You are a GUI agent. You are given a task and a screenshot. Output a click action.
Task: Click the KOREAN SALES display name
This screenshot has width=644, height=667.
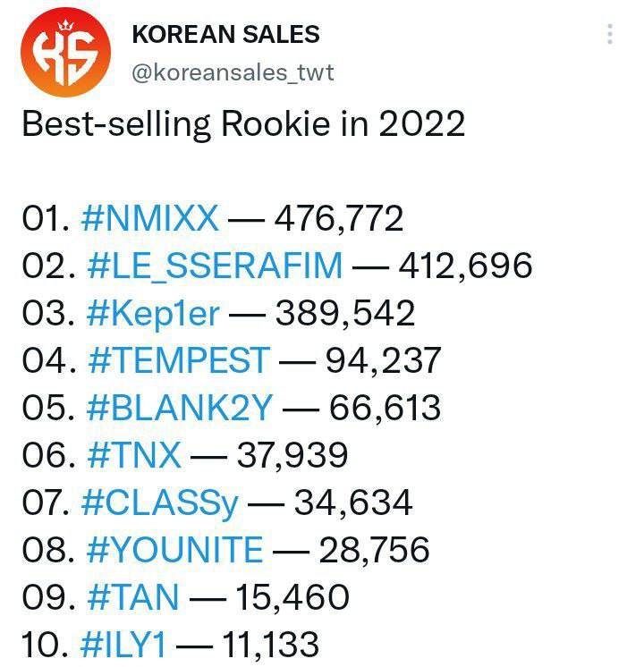coord(225,35)
